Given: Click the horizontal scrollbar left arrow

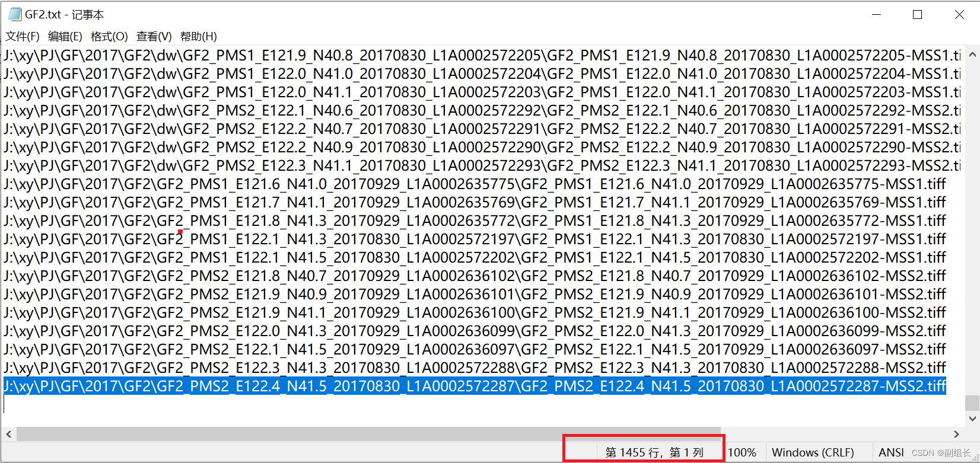Looking at the screenshot, I should 8,434.
